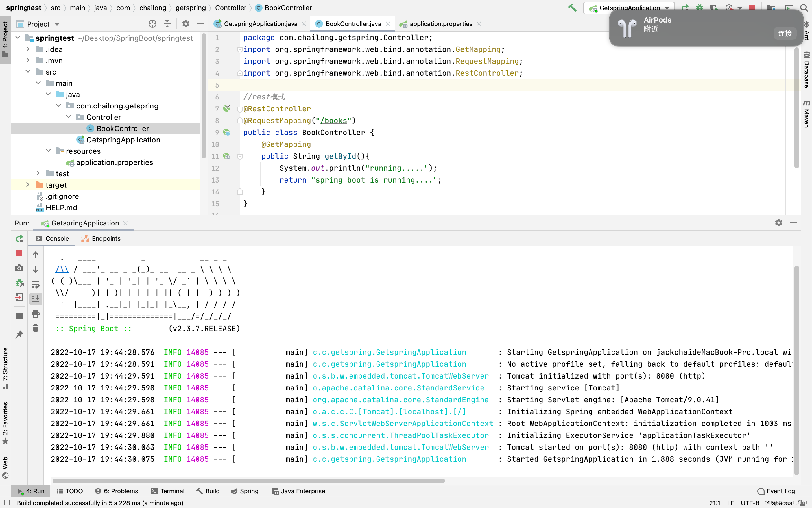
Task: Stop application using red square in Run panel
Action: click(x=19, y=253)
